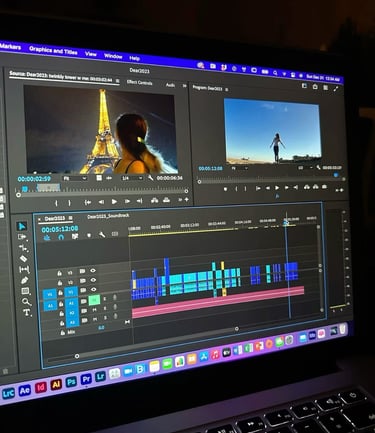Image resolution: width=375 pixels, height=433 pixels.
Task: Switch to the Effect Controls tab
Action: coord(139,82)
